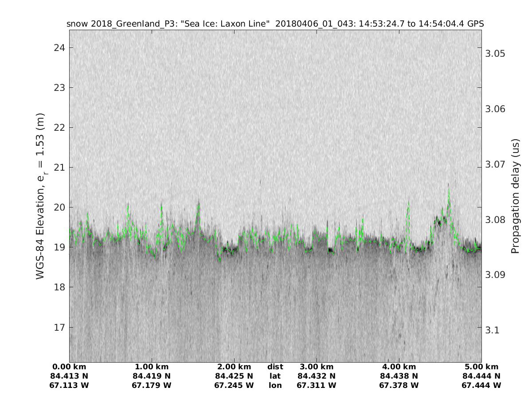Click the 'dist' row label
Image resolution: width=532 pixels, height=399 pixels.
(275, 367)
